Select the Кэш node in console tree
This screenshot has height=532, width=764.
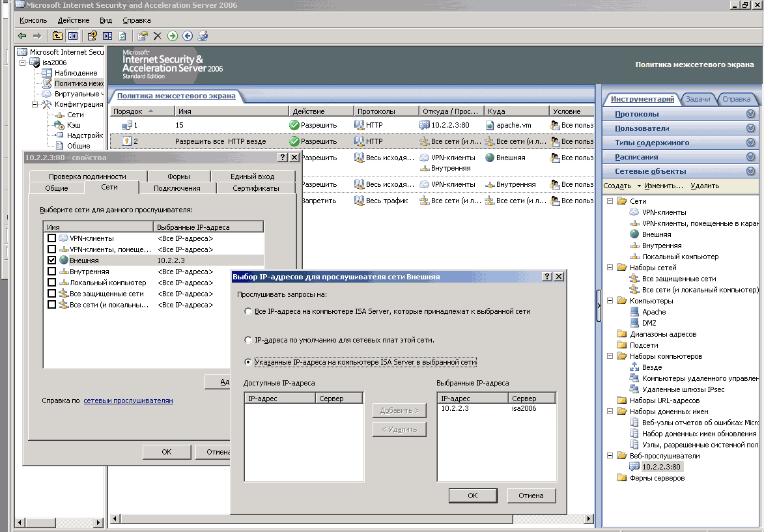74,125
